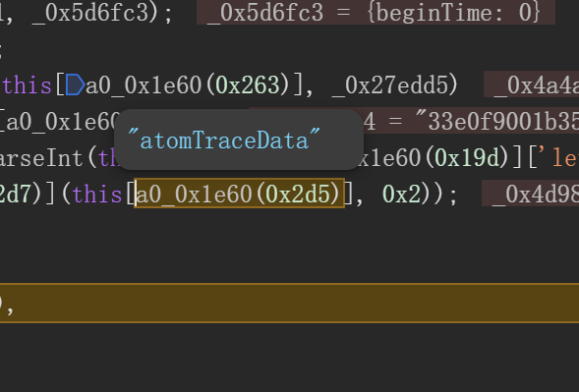This screenshot has width=579, height=392.
Task: Click the inline string value "33e0f9001b35
Action: coord(497,122)
